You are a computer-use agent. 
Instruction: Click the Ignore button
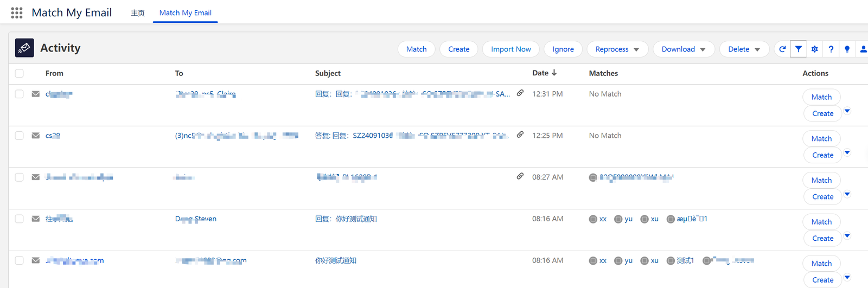[x=563, y=49]
